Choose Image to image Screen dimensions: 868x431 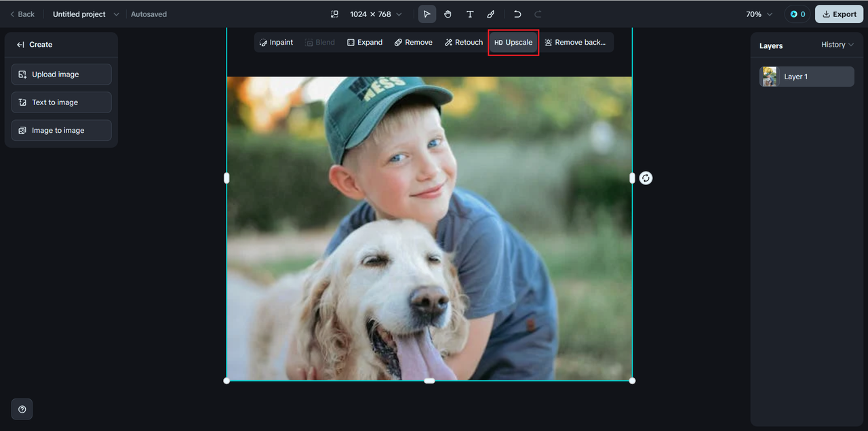click(x=61, y=130)
